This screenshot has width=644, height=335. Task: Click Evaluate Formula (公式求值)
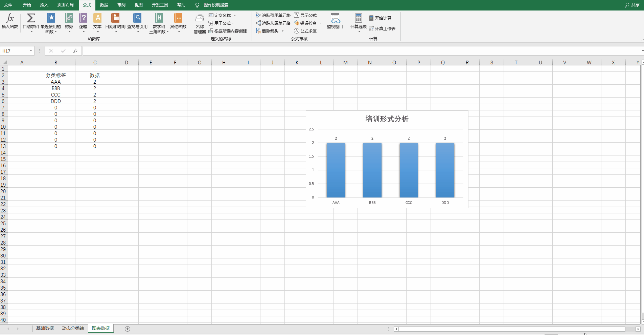pos(305,31)
